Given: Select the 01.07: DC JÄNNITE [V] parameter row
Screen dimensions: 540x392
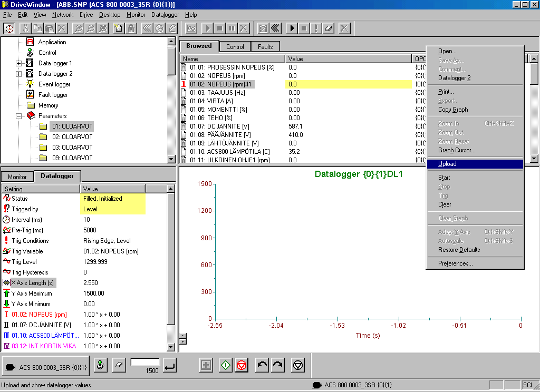Looking at the screenshot, I should click(x=296, y=126).
